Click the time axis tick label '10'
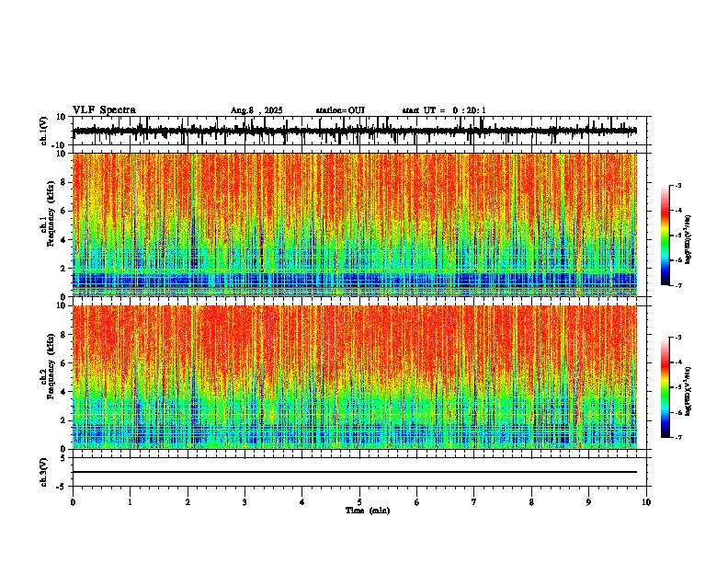 pos(646,502)
